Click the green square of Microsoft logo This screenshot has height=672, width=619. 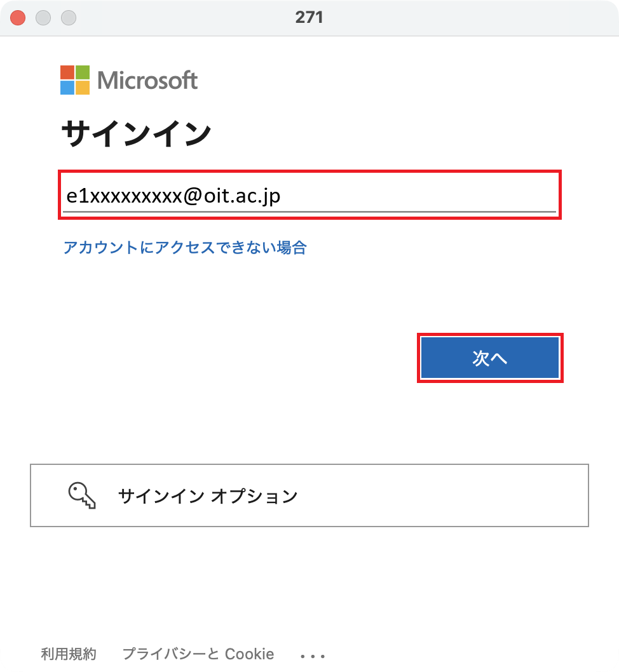tap(83, 72)
